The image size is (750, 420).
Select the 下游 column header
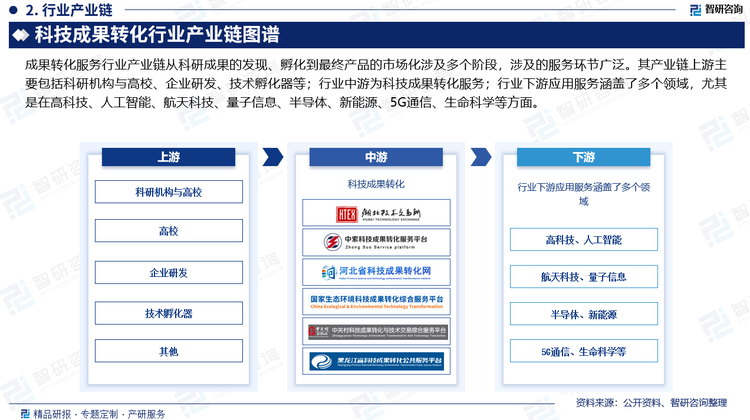click(x=583, y=158)
